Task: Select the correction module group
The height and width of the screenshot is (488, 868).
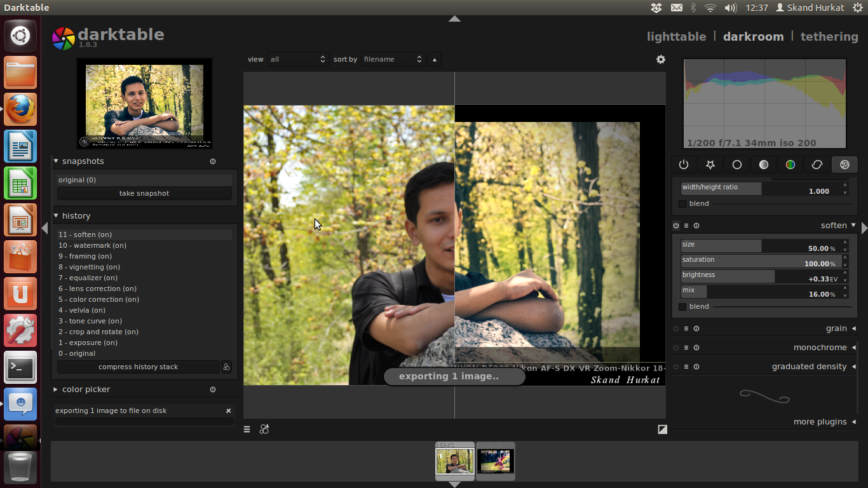Action: (x=817, y=165)
